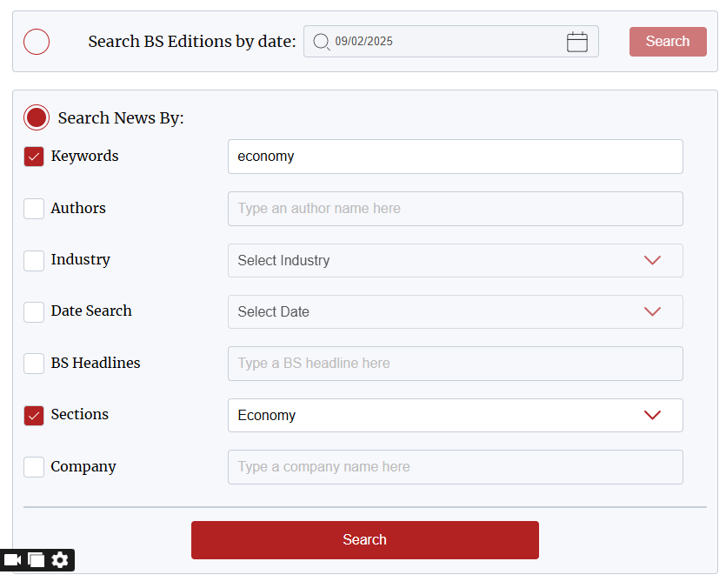
Task: Open the calendar date picker icon
Action: coord(577,42)
